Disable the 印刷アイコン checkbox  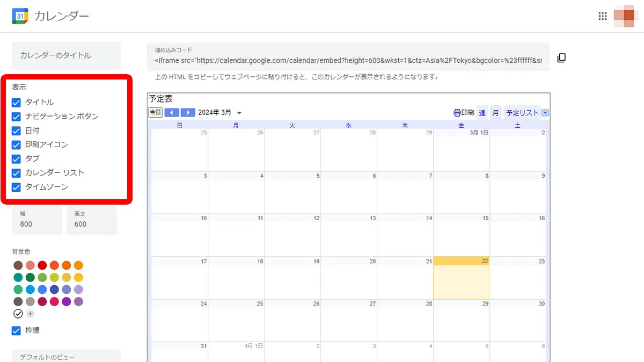[x=16, y=144]
